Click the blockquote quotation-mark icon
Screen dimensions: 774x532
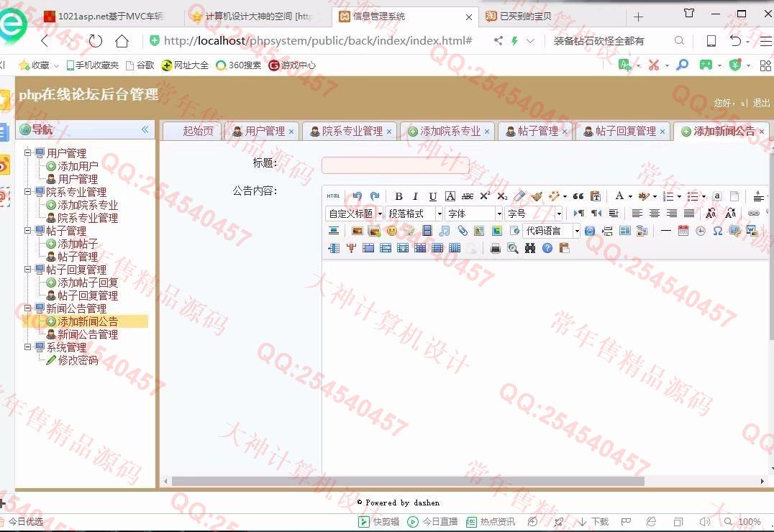pos(578,196)
